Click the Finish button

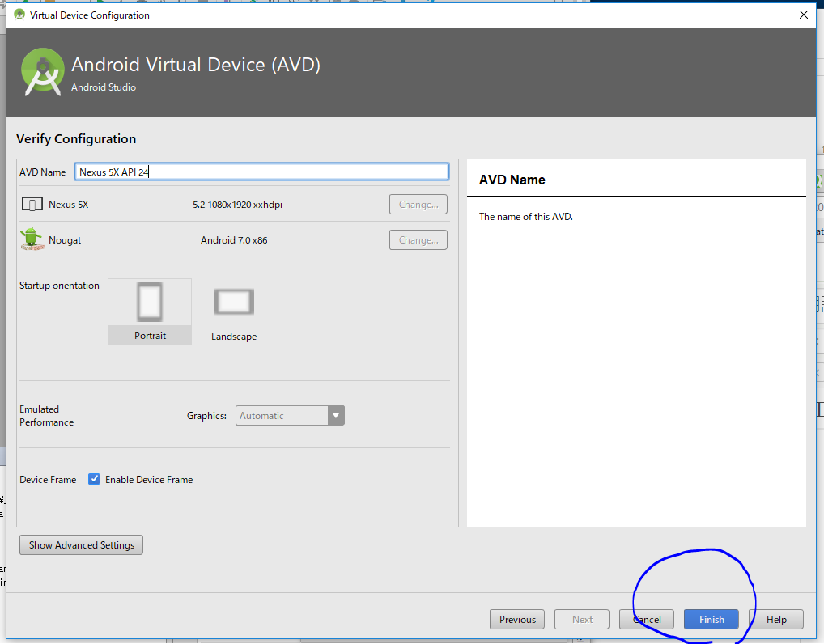(x=711, y=619)
